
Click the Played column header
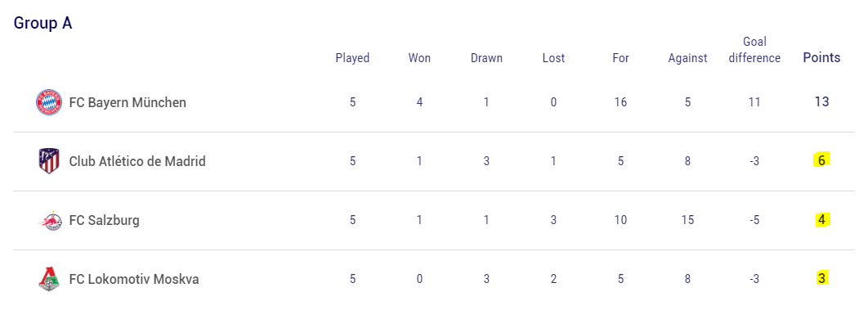point(352,58)
